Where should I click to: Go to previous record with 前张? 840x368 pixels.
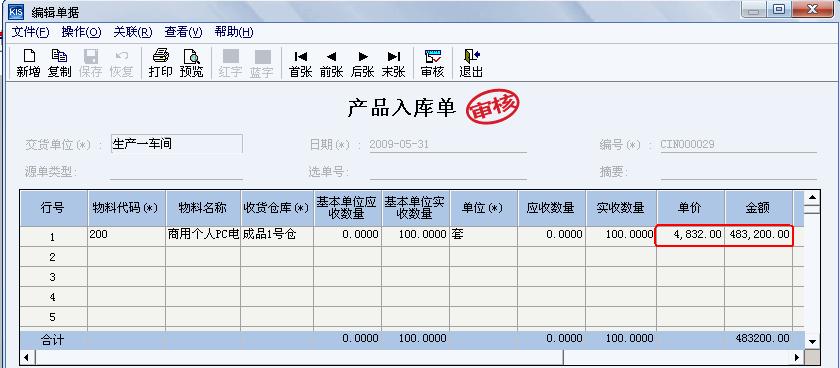332,63
